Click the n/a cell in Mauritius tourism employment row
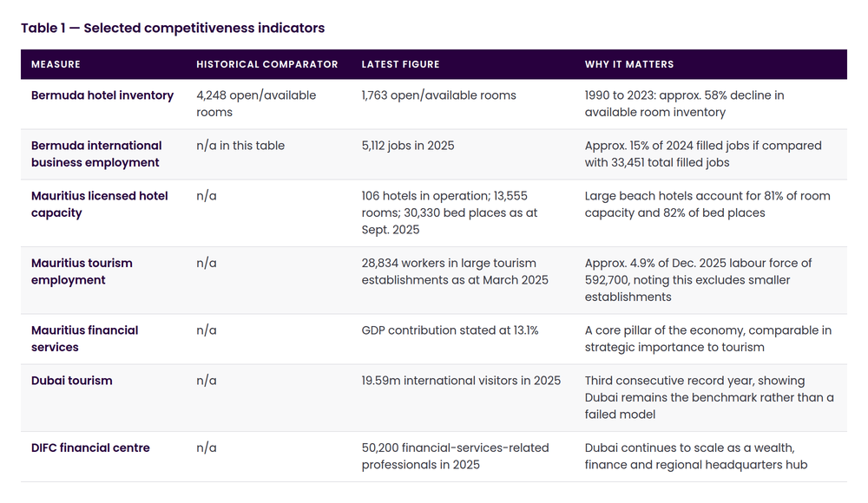This screenshot has width=868, height=503. point(206,263)
